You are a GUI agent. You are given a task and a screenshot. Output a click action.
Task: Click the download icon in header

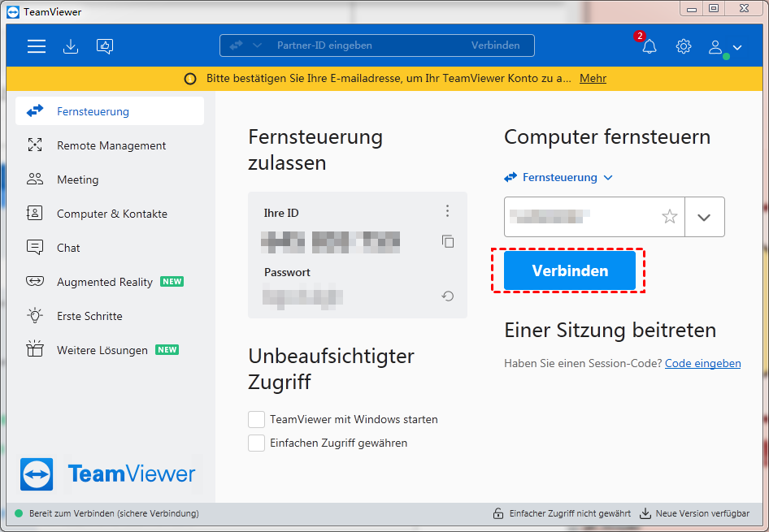click(71, 46)
